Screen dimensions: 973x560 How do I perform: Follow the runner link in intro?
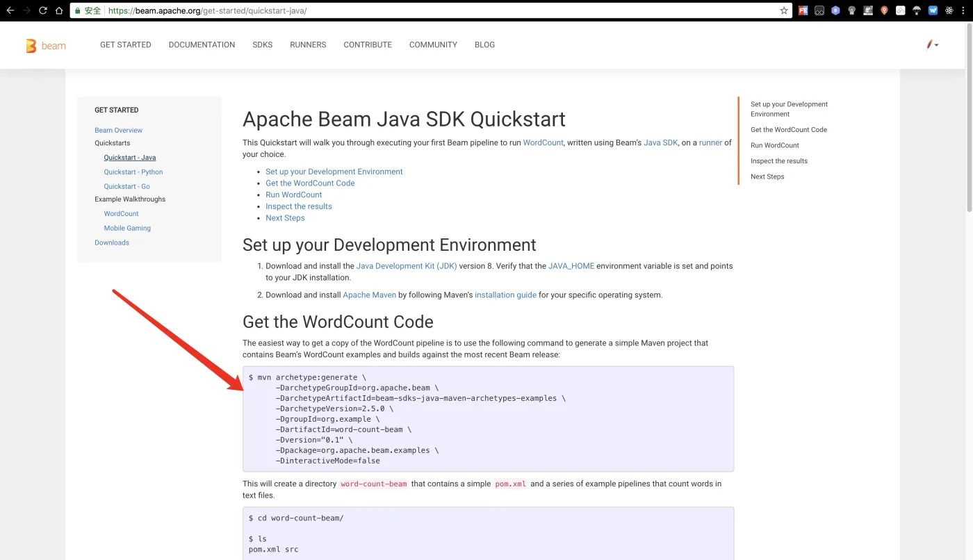coord(710,142)
